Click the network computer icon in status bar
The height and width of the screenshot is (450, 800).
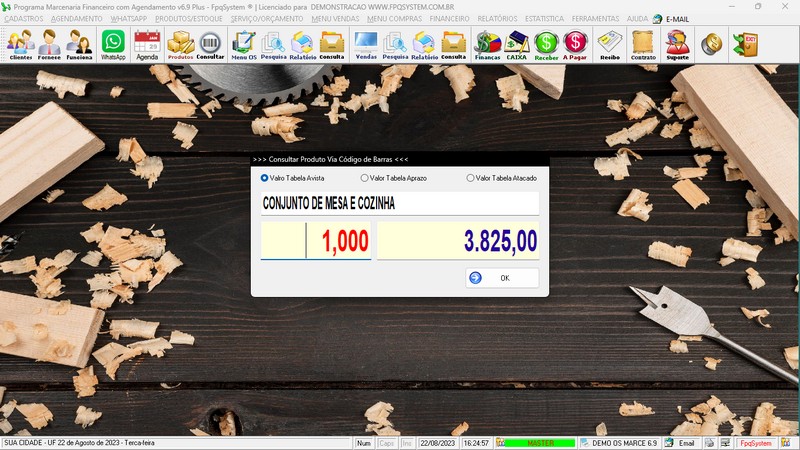tap(725, 443)
